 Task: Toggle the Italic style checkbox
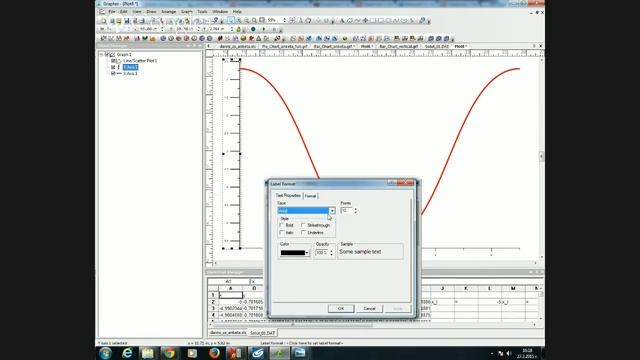pos(282,233)
